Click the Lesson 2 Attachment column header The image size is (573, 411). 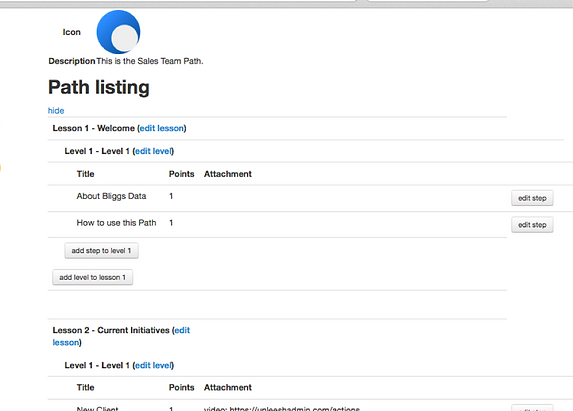(x=228, y=387)
